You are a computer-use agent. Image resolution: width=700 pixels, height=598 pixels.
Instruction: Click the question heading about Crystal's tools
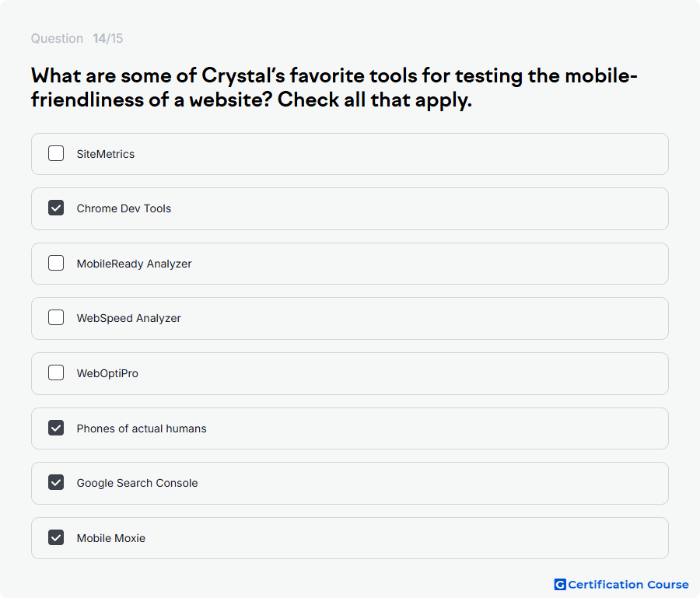pos(334,88)
